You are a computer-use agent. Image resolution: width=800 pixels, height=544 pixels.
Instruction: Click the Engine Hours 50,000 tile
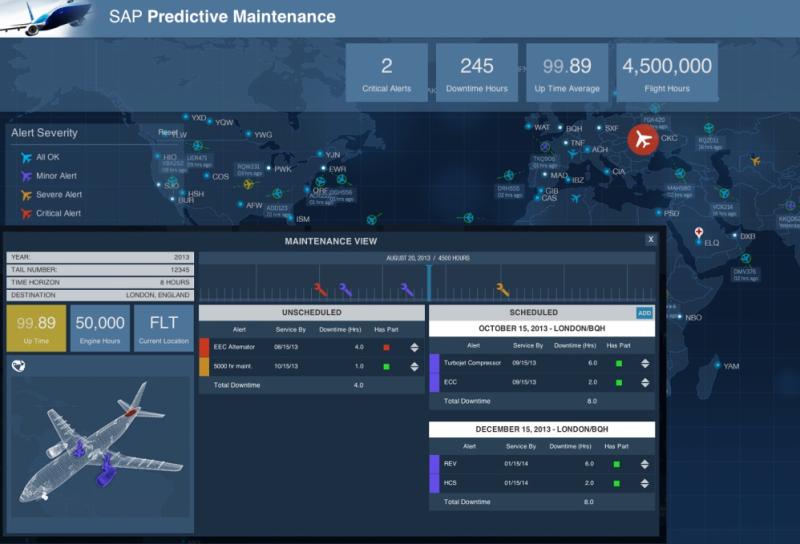[x=100, y=328]
